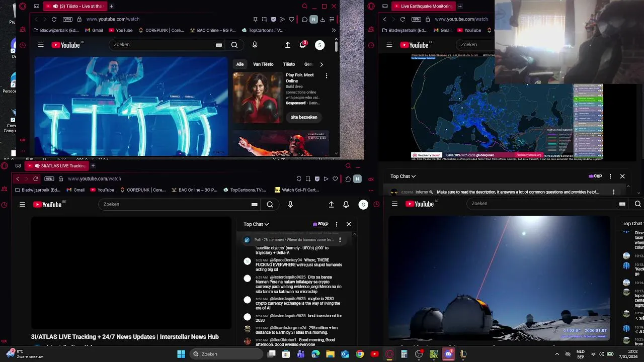644x362 pixels.
Task: Switch to Live Earthquake Monitoring tab
Action: click(423, 6)
